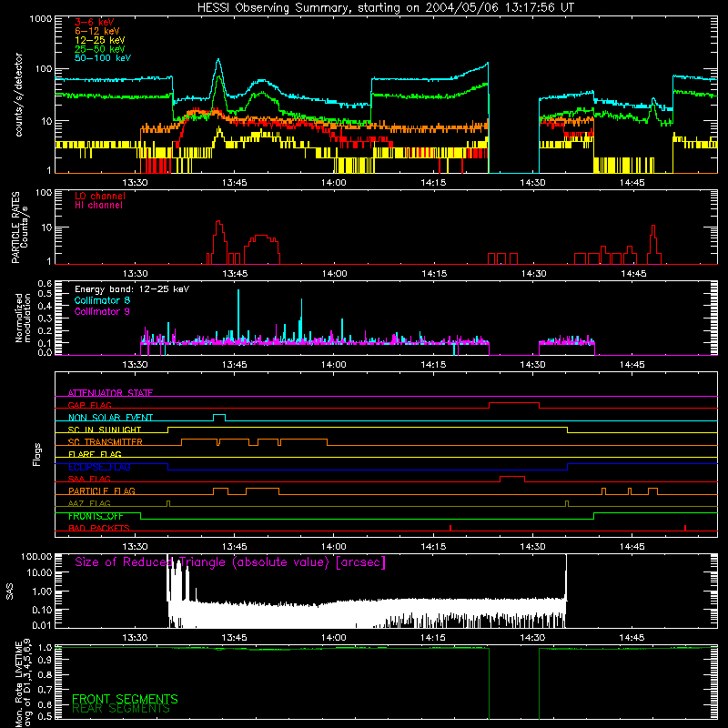Click the 14:45 tick label under modulation panel
Screen dimensions: 728x728
tap(632, 365)
